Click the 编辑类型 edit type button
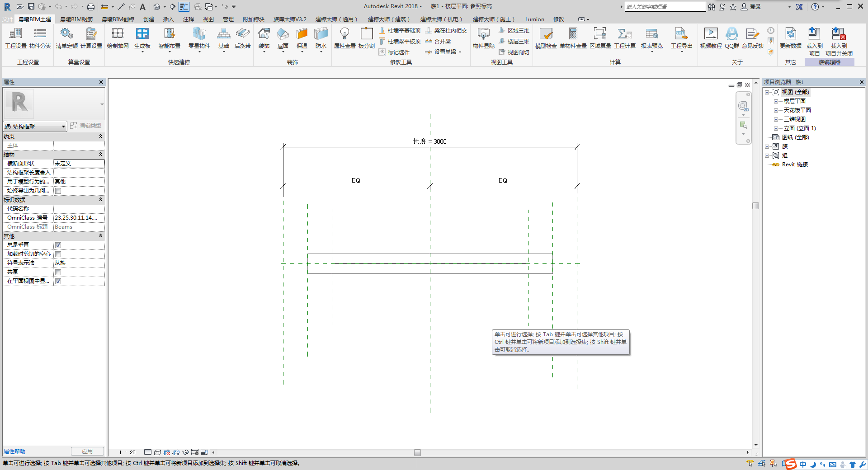This screenshot has width=868, height=470. tap(86, 126)
